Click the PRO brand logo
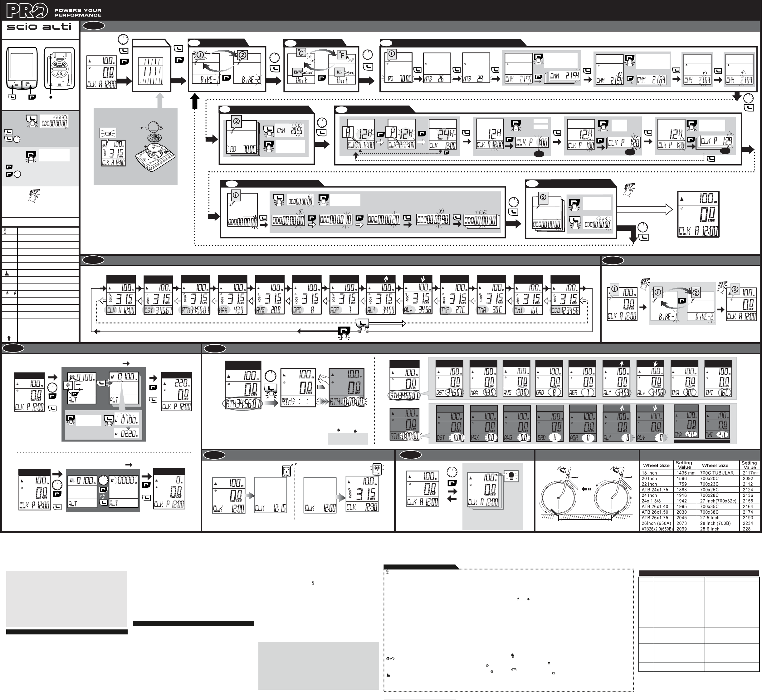Screen dimensions: 762x700 pos(27,11)
